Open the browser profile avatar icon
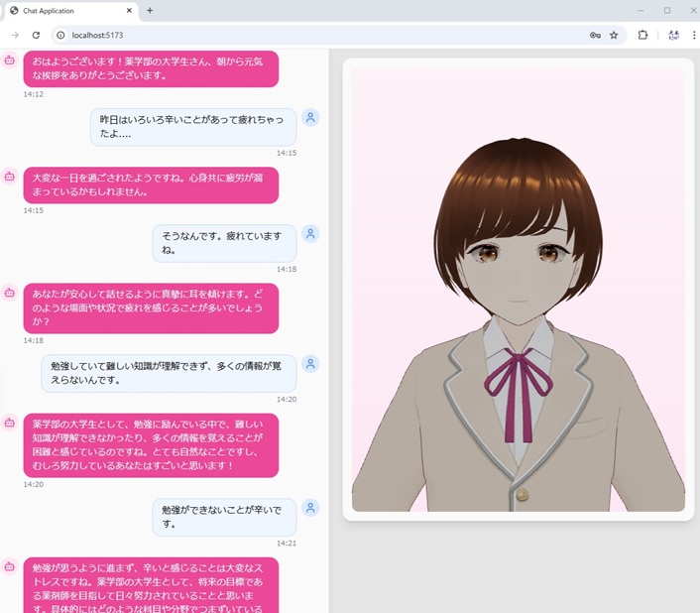700x613 pixels. coord(673,35)
